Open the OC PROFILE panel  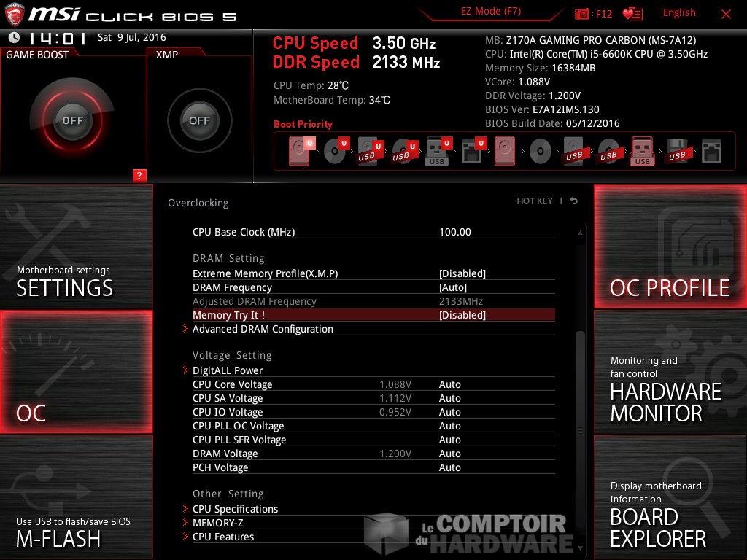(x=670, y=246)
